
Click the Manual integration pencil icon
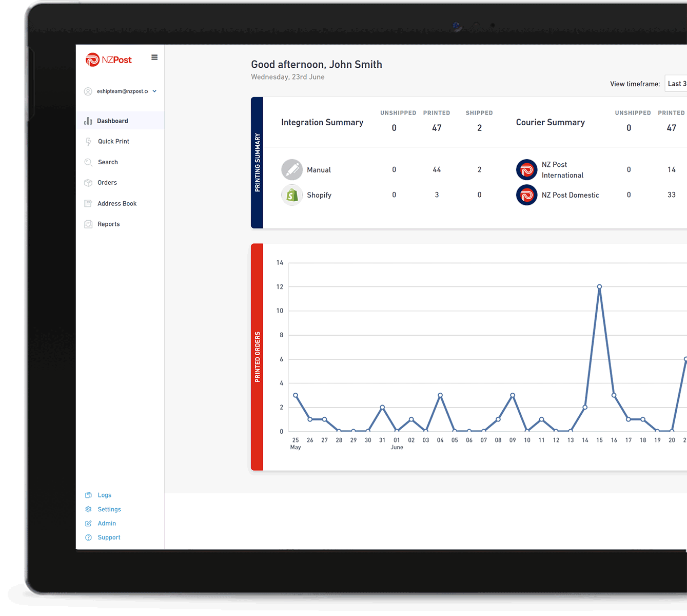pyautogui.click(x=292, y=169)
